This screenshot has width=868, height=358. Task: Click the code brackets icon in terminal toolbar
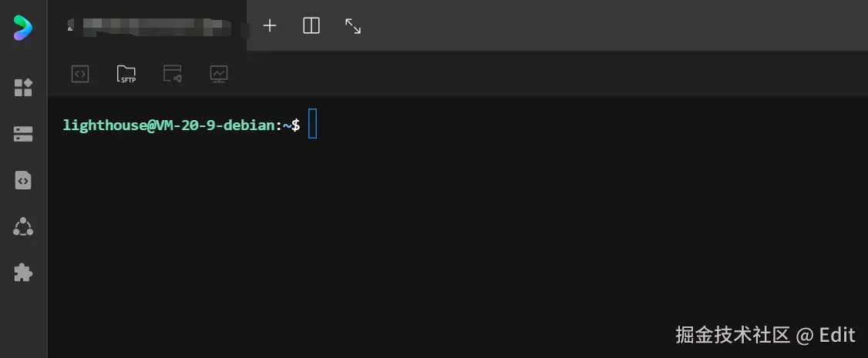point(80,74)
